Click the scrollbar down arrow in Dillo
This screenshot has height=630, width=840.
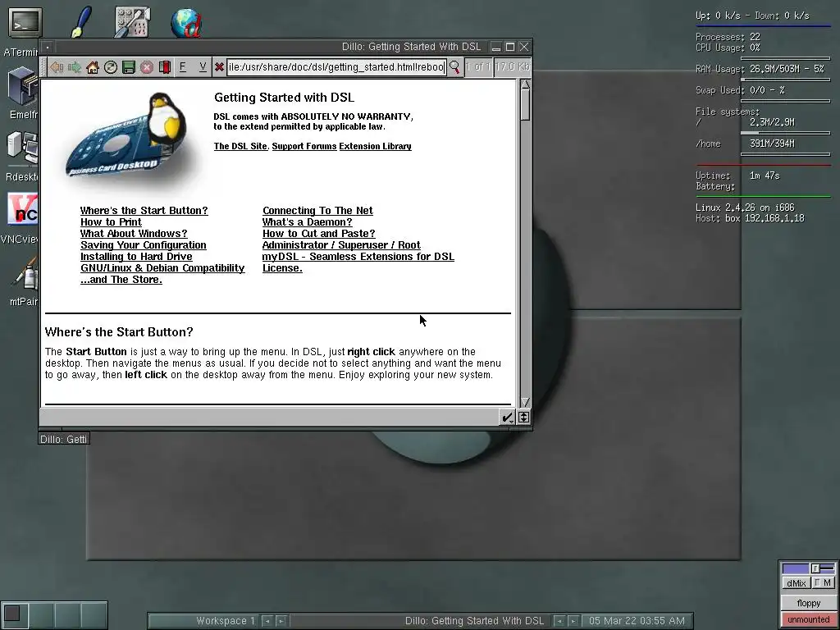(x=525, y=401)
